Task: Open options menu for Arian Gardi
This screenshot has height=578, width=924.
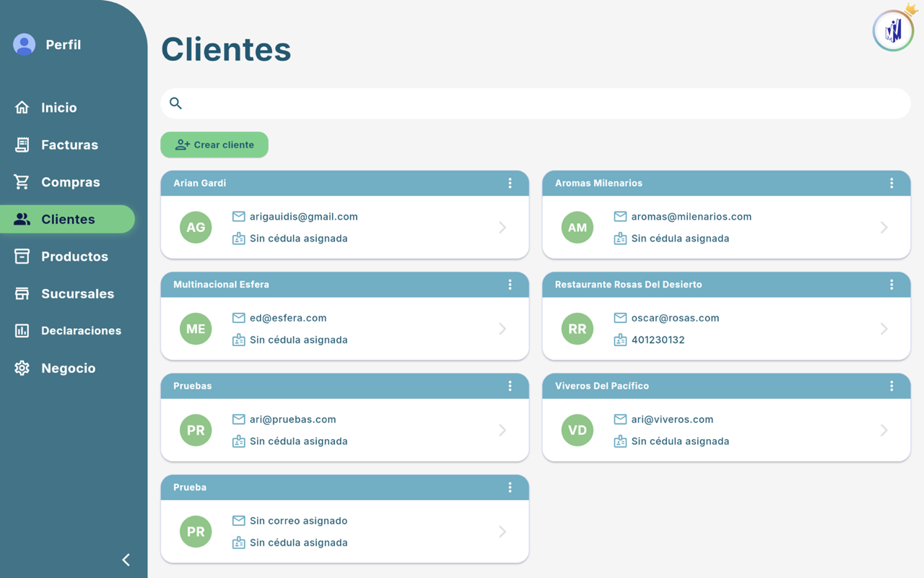Action: [x=510, y=184]
